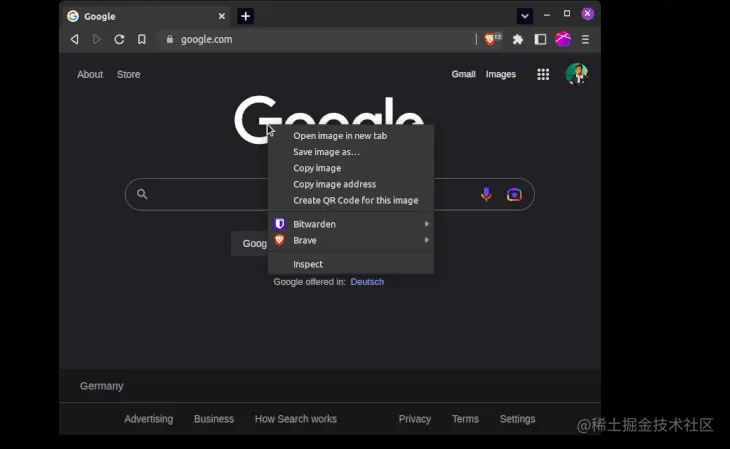Image resolution: width=730 pixels, height=449 pixels.
Task: Open a new tab with the plus button
Action: pyautogui.click(x=245, y=16)
